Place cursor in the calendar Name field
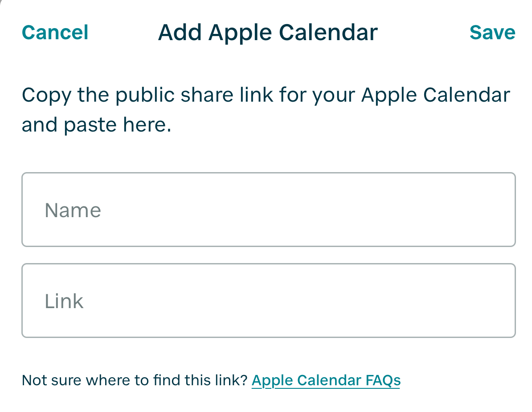 click(268, 210)
